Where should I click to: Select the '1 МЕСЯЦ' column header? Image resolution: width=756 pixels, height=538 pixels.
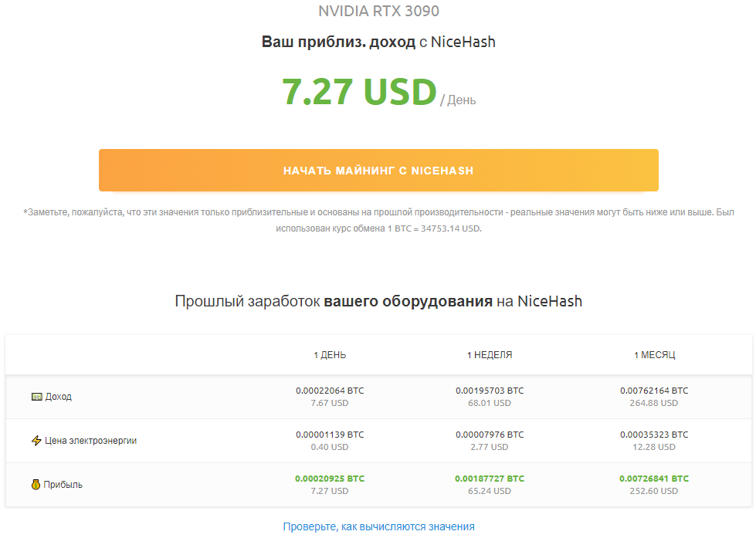coord(654,355)
